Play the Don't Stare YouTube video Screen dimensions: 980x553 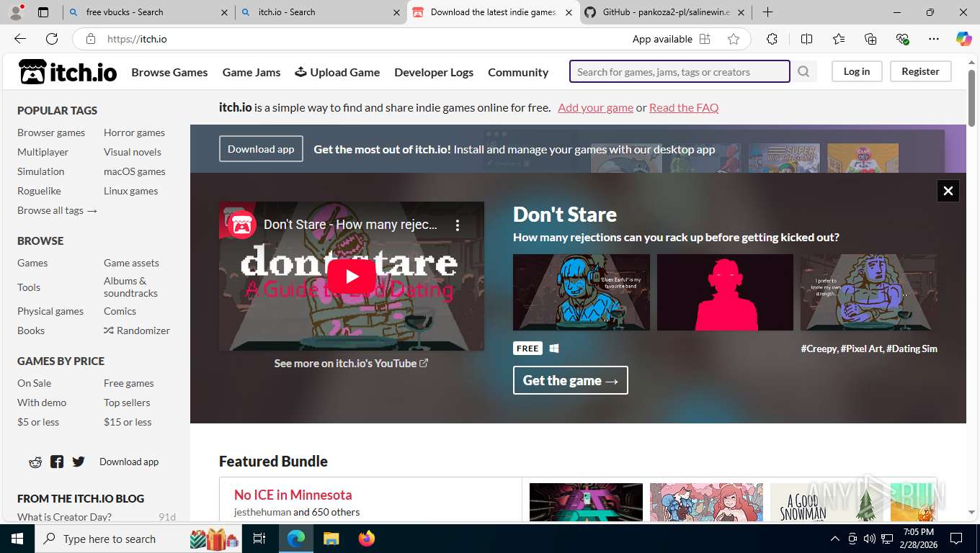tap(352, 276)
